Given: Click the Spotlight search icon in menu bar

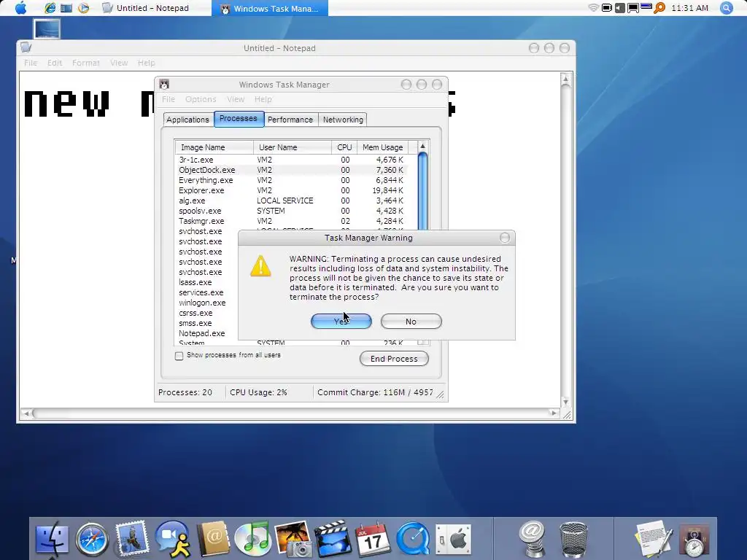Looking at the screenshot, I should click(726, 7).
